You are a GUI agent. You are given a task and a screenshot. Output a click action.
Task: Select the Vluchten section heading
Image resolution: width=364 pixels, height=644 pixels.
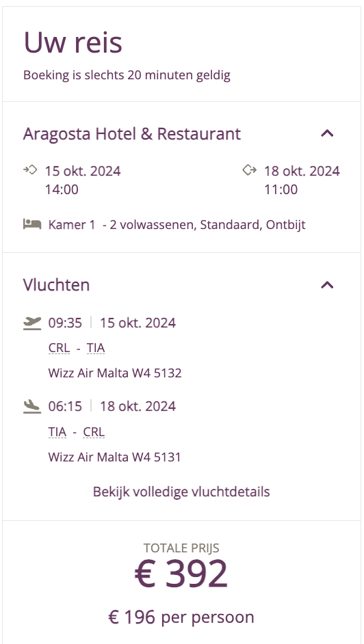point(56,284)
